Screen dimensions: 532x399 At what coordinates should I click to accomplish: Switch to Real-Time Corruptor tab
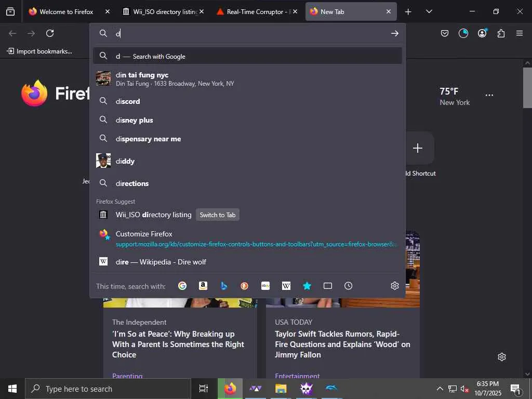pos(255,11)
